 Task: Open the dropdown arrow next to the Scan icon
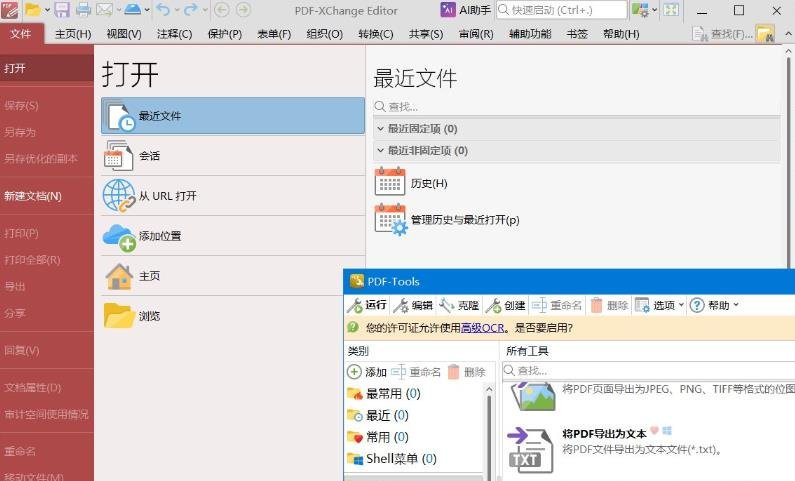click(147, 10)
